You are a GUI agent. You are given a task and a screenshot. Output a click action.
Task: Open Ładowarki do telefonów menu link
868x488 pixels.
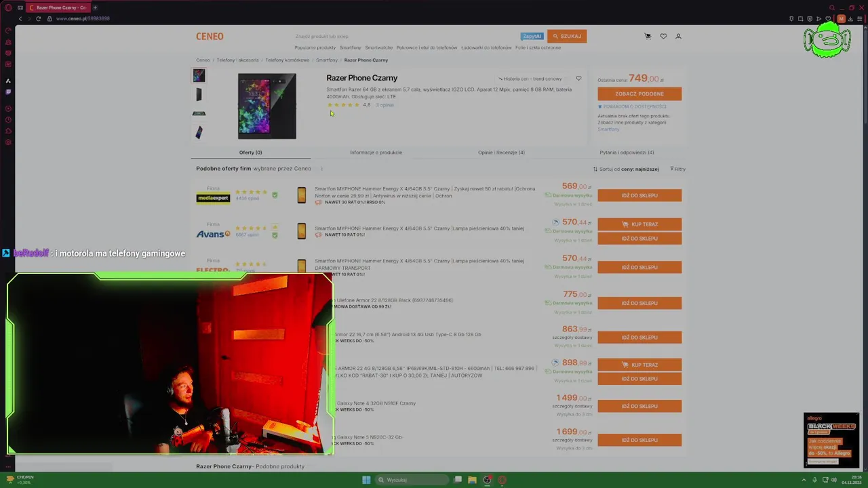click(x=486, y=47)
